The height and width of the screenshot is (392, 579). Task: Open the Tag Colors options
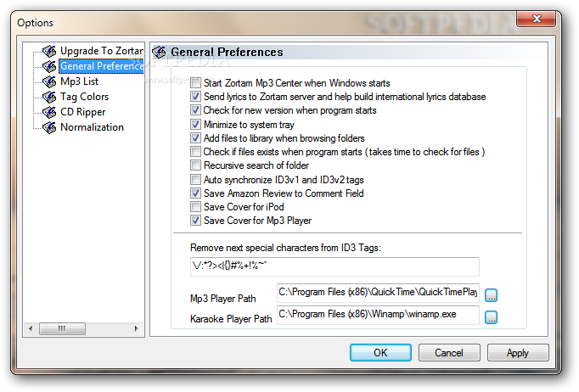tap(85, 97)
